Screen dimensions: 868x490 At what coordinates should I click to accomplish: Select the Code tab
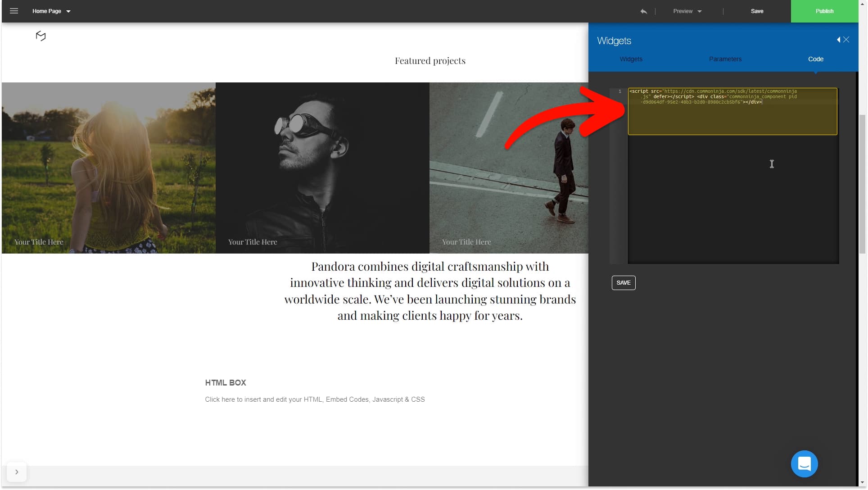[815, 59]
